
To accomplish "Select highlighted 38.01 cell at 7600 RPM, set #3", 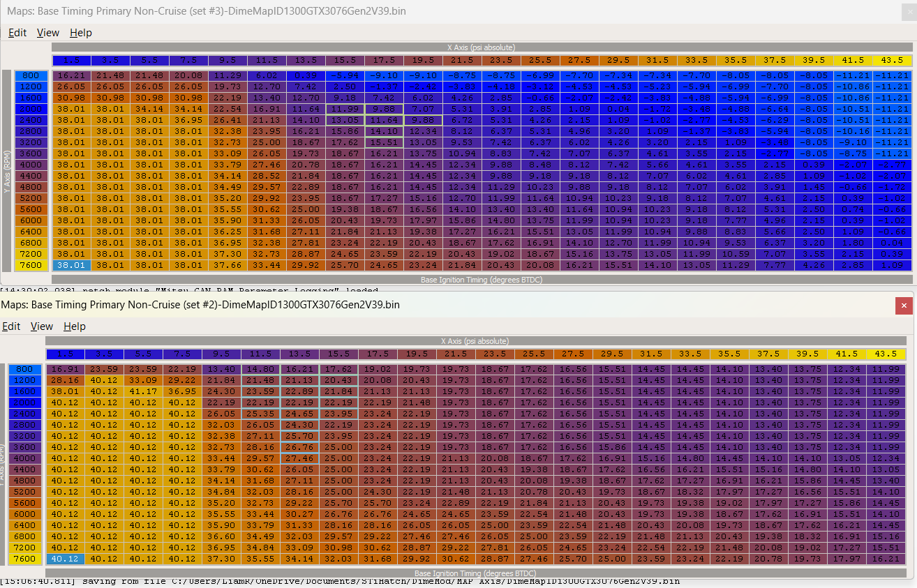I will tap(70, 265).
